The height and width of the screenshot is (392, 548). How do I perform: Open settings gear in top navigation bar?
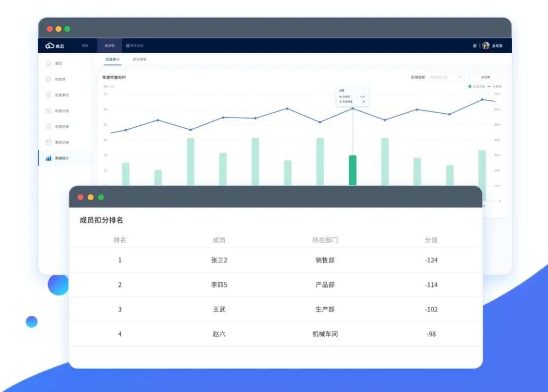point(475,46)
